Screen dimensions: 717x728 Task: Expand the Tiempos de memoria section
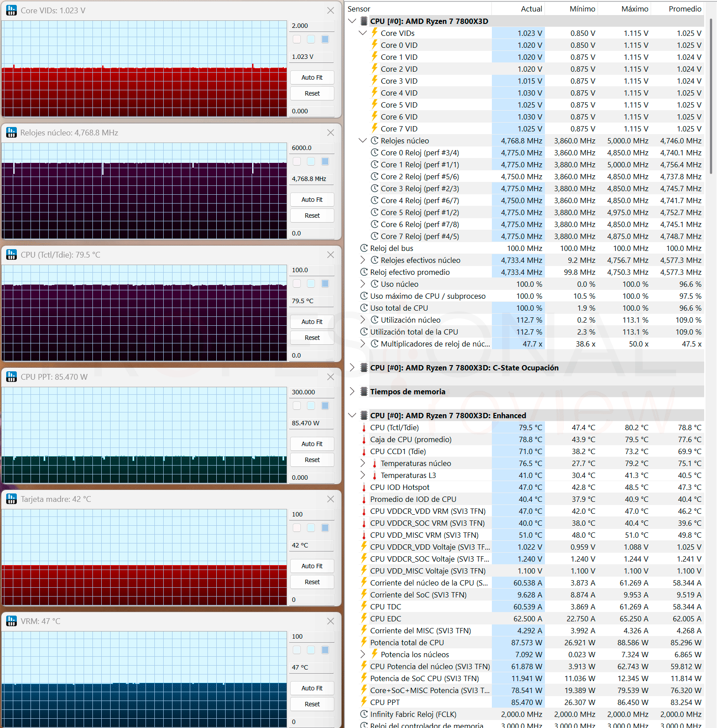click(x=352, y=391)
